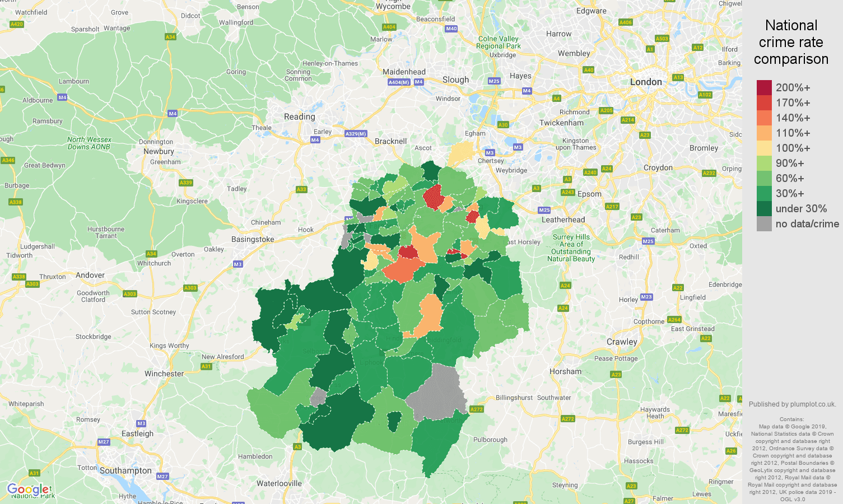
Task: Click the Google logo on the map
Action: [28, 490]
